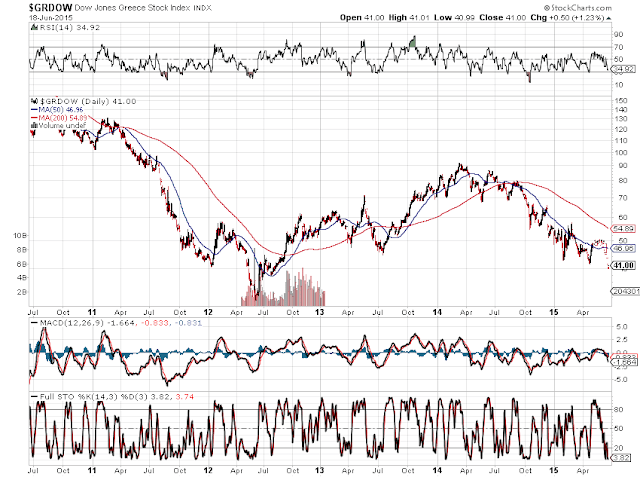Click the 20 stochastic axis label
Image resolution: width=640 pixels, height=477 pixels.
pyautogui.click(x=619, y=448)
